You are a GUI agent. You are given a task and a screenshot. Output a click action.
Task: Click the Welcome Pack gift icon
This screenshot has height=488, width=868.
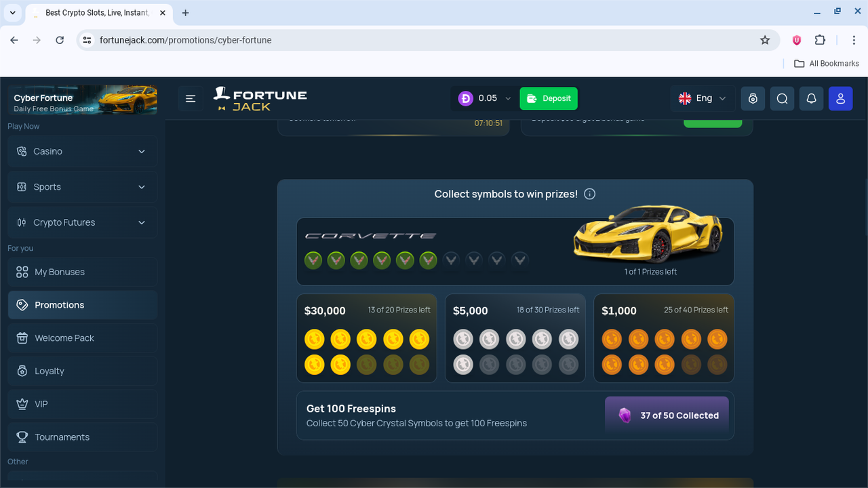click(22, 338)
